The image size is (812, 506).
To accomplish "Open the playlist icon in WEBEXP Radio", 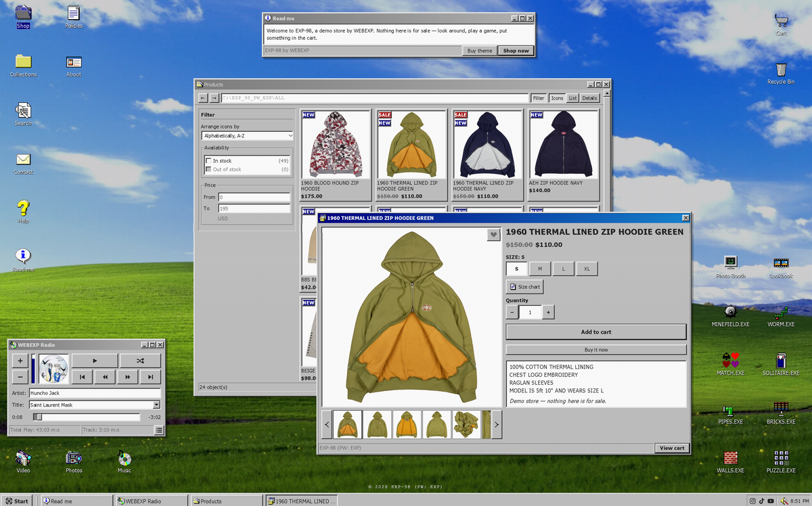I will click(158, 430).
